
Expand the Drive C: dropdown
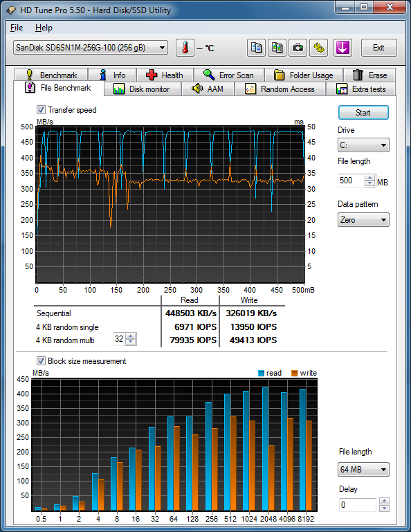[x=363, y=145]
